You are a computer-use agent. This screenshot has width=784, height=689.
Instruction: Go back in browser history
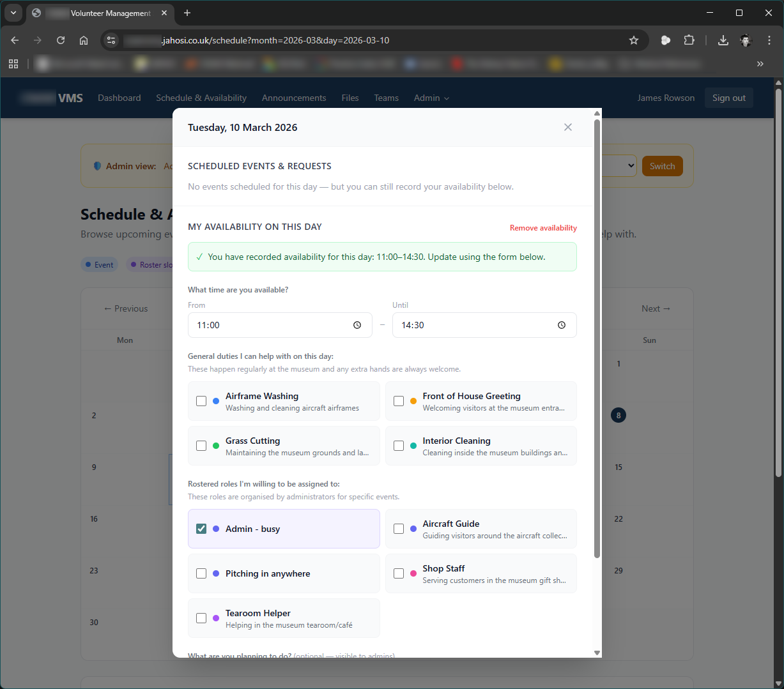[15, 40]
